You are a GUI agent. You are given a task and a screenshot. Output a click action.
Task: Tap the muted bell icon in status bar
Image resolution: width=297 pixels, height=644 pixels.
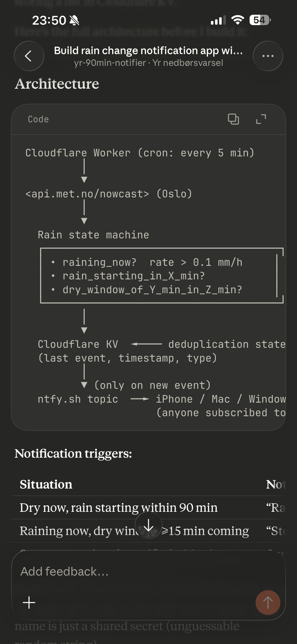[74, 20]
